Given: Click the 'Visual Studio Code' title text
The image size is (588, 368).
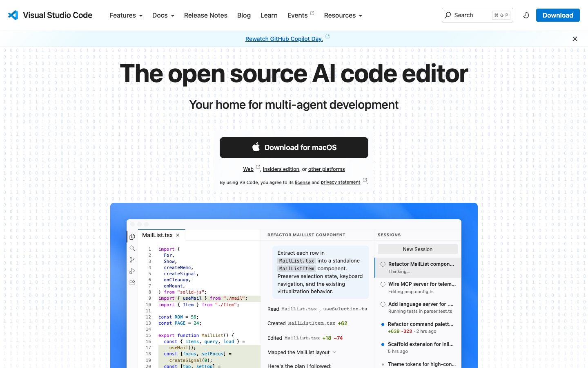Looking at the screenshot, I should click(x=58, y=15).
